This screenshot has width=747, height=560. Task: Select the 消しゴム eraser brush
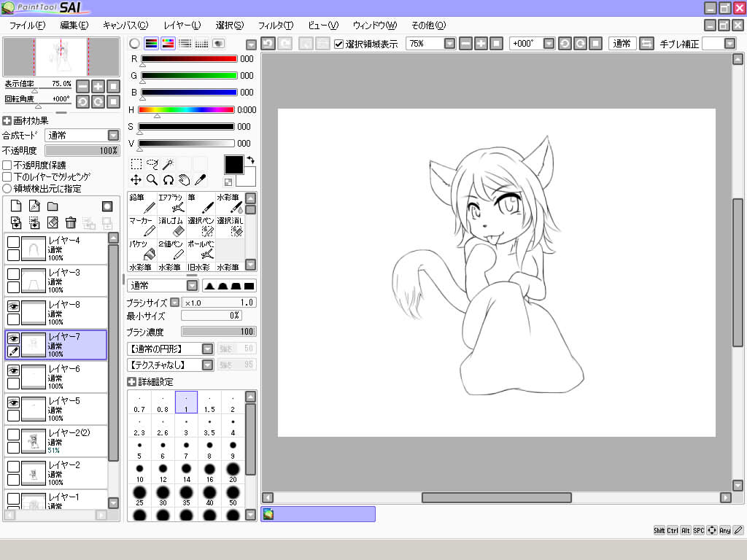point(171,226)
